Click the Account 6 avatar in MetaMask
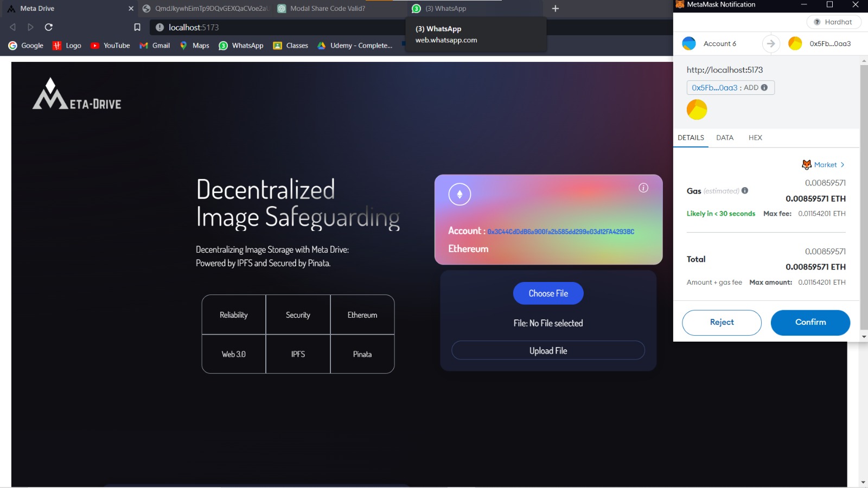This screenshot has height=488, width=868. (689, 43)
